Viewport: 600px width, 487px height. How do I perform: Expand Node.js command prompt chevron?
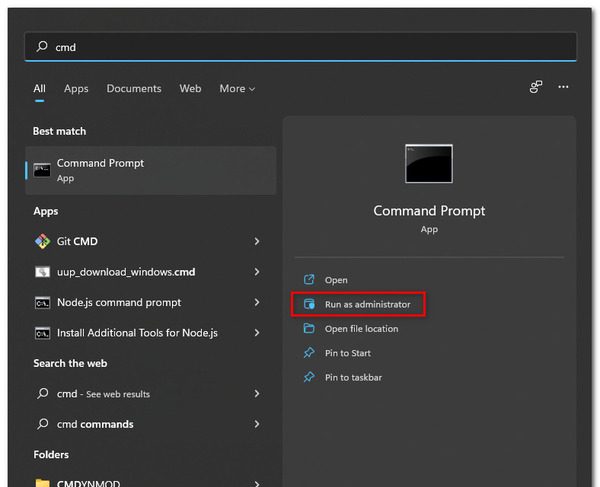pos(257,303)
